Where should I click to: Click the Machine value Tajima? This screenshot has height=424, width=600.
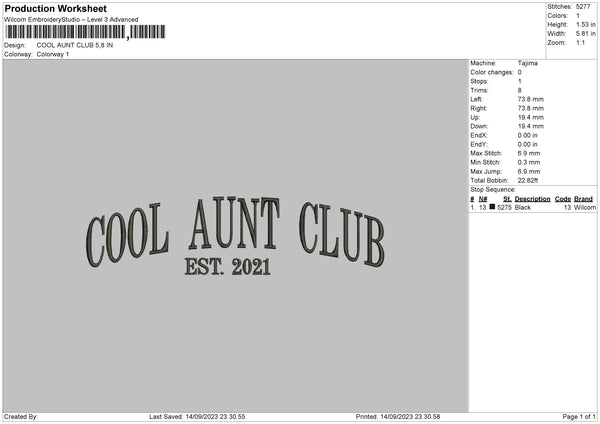(528, 63)
